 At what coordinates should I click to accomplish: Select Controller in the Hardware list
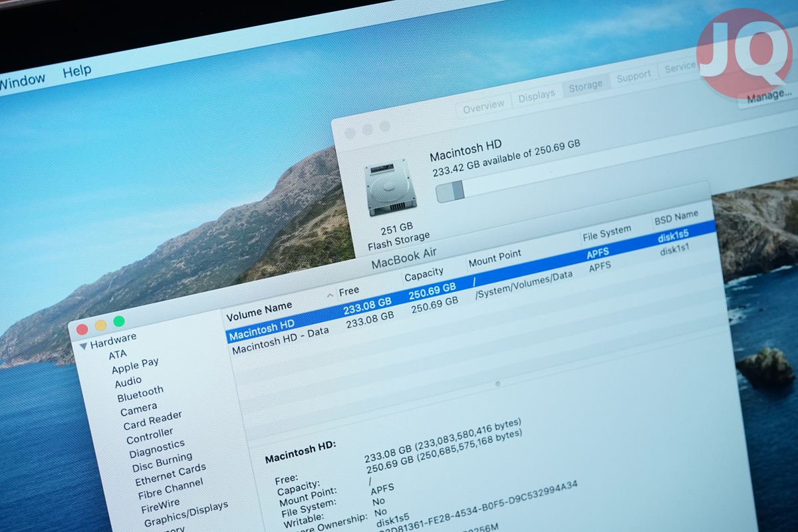click(150, 436)
